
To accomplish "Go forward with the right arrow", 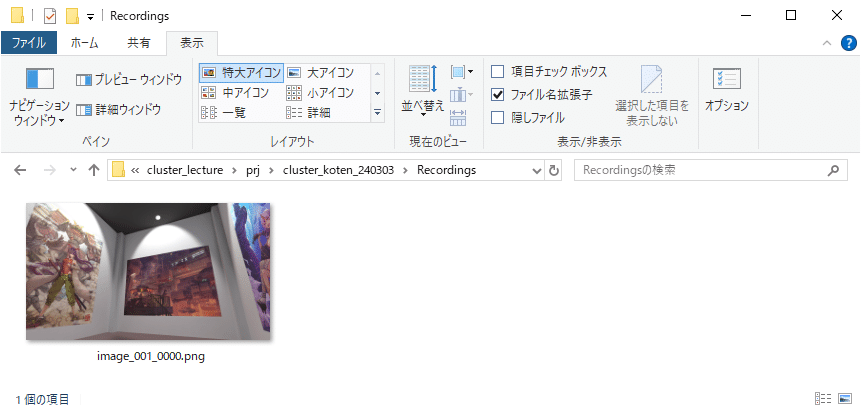I will (49, 170).
